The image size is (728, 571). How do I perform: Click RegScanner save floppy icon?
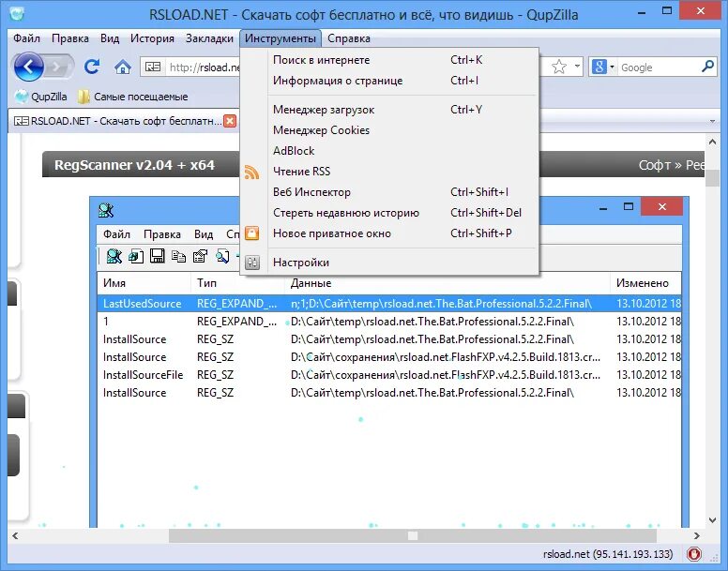158,256
